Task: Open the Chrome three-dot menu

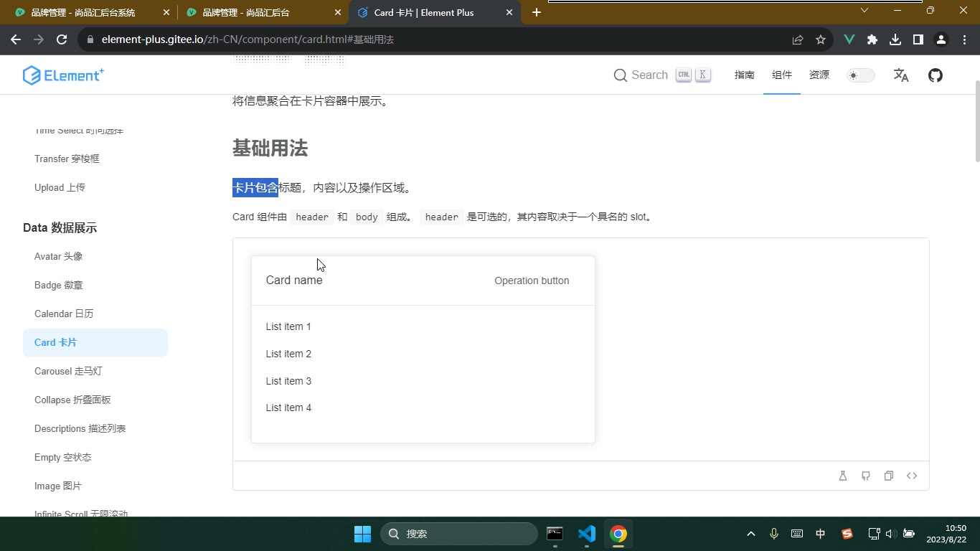Action: tap(964, 39)
